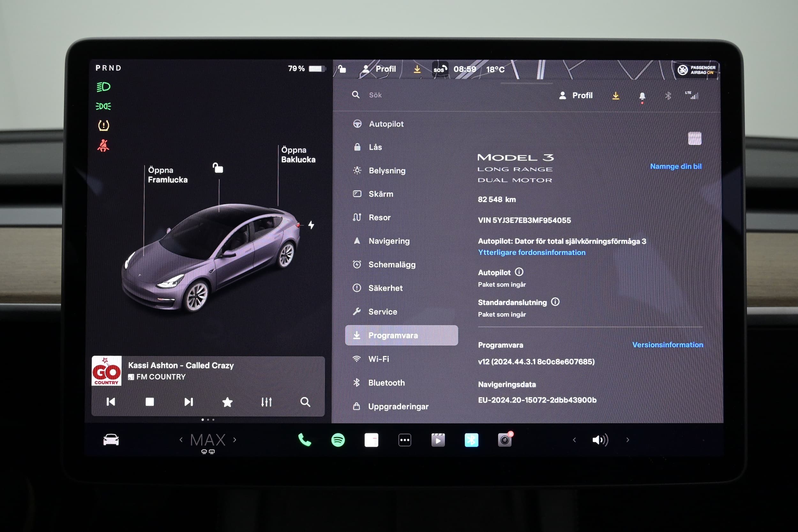The image size is (798, 532).
Task: Tap the light square icon above Namnge din bil
Action: pos(695,139)
